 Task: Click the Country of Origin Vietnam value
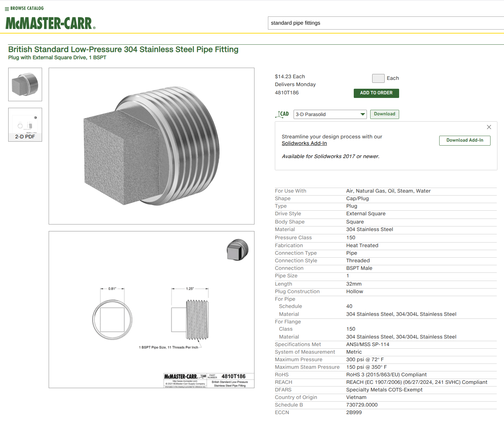pos(356,397)
